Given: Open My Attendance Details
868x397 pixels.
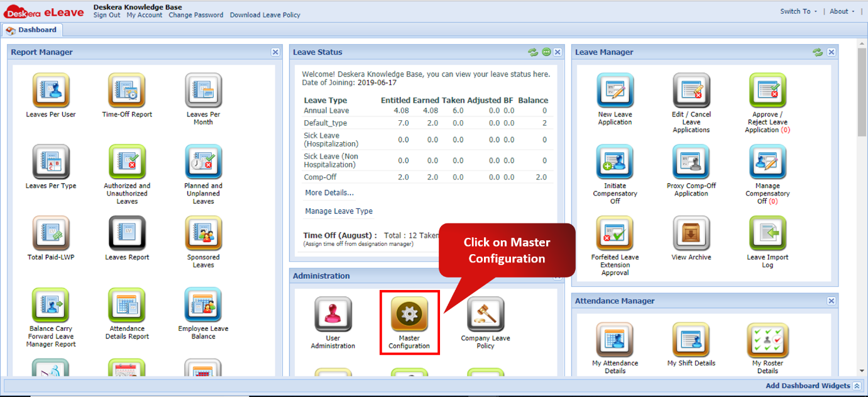Looking at the screenshot, I should pyautogui.click(x=615, y=340).
